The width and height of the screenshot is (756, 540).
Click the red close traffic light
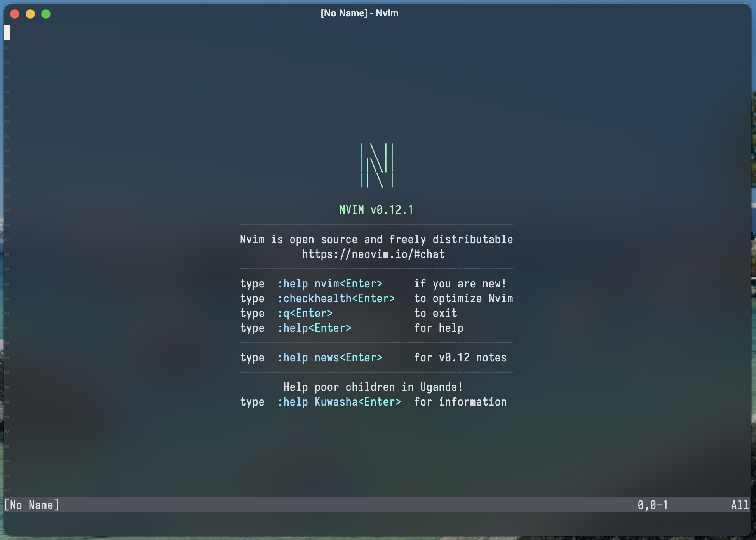(15, 14)
